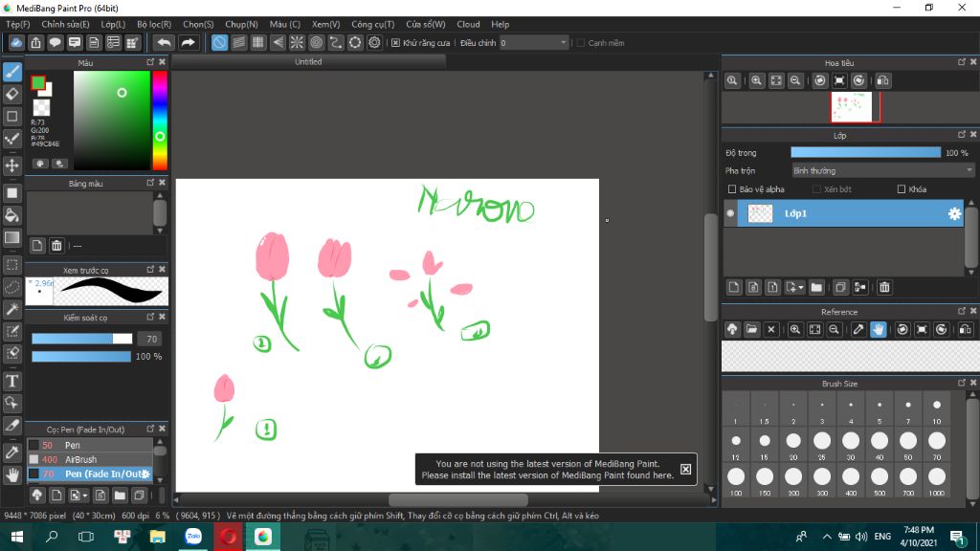
Task: Open the taskbar search
Action: pyautogui.click(x=52, y=537)
